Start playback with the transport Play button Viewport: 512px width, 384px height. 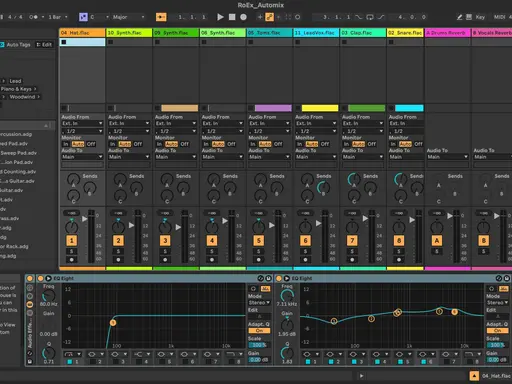220,17
